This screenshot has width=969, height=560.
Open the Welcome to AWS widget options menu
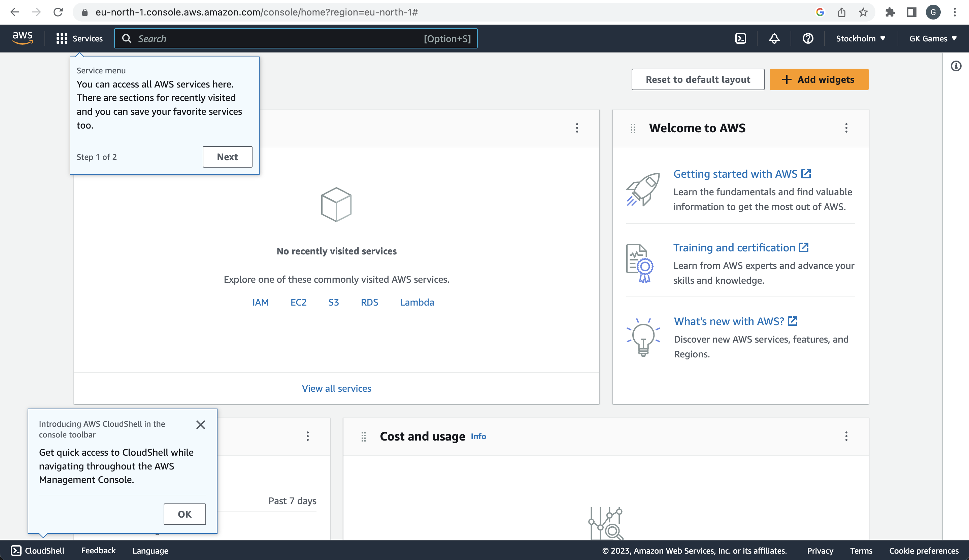[846, 128]
